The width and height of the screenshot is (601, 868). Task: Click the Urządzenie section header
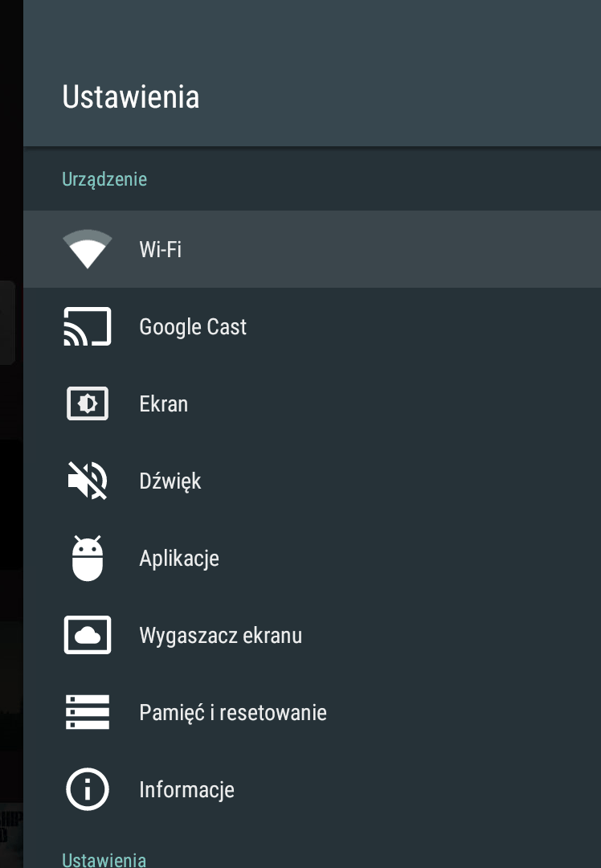(104, 178)
